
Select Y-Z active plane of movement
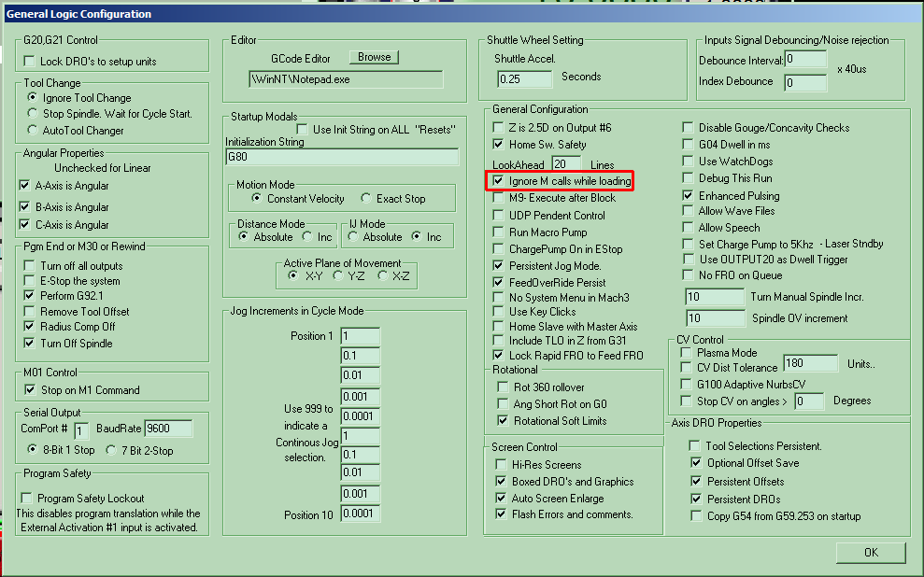tap(338, 275)
